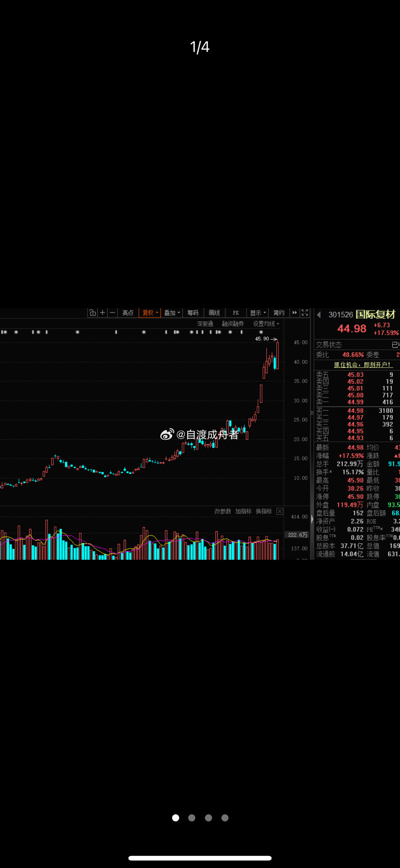This screenshot has width=400, height=868.
Task: Open the 显示 dropdown
Action: pyautogui.click(x=258, y=313)
